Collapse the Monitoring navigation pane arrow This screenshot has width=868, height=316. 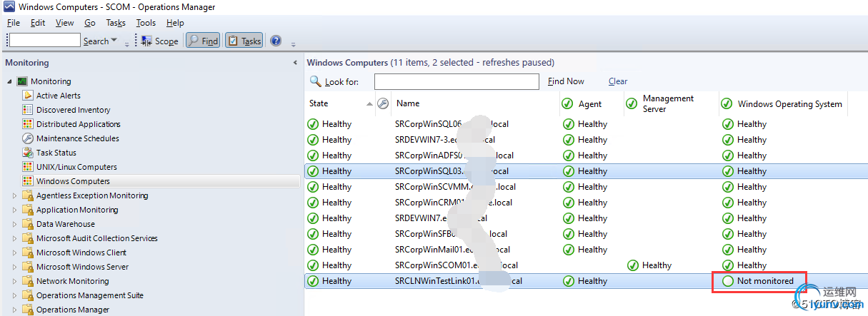295,63
